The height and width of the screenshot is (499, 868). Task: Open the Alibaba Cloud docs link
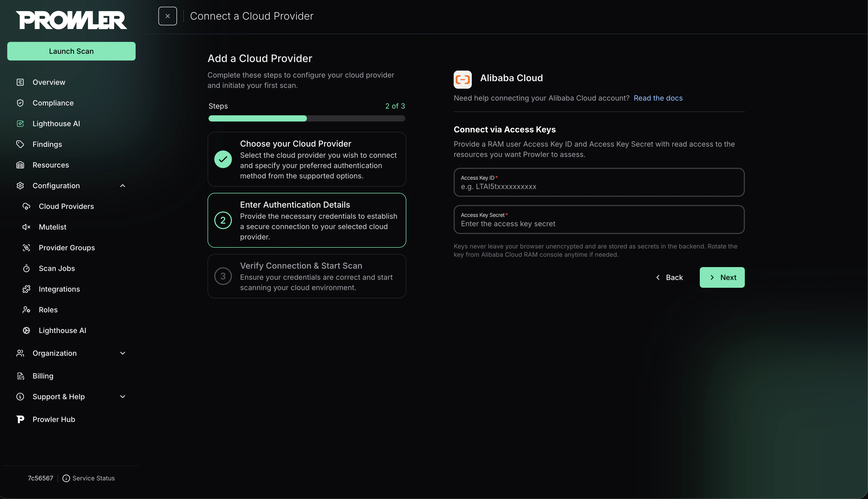pos(658,98)
